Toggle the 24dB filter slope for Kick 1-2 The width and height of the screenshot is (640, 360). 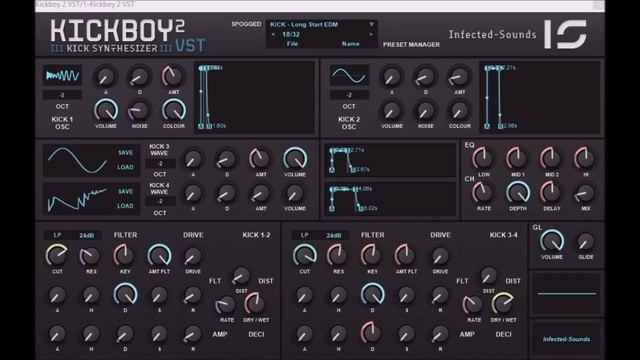[87, 236]
